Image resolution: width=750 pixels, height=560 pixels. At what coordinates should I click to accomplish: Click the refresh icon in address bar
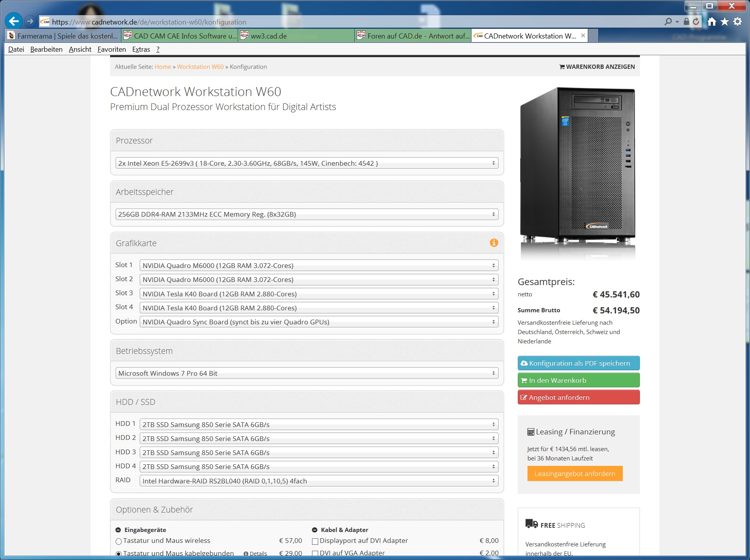coord(696,22)
